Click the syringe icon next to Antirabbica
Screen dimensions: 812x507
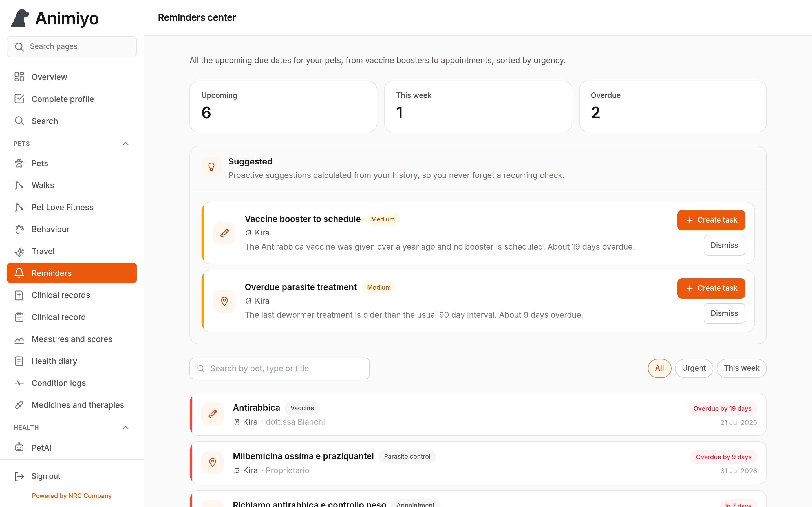(213, 414)
